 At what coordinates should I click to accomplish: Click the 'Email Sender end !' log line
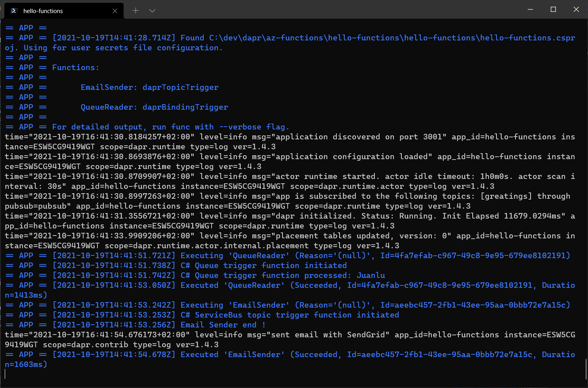click(223, 325)
